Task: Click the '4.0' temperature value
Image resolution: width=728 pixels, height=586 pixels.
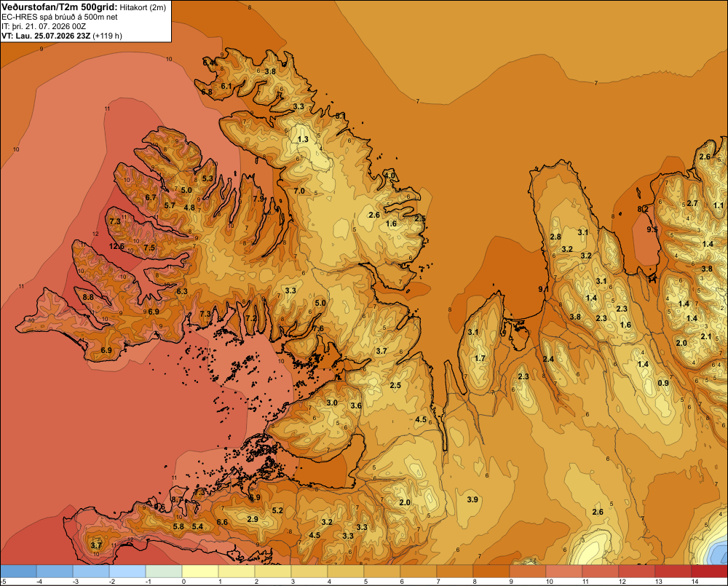Action: click(389, 176)
